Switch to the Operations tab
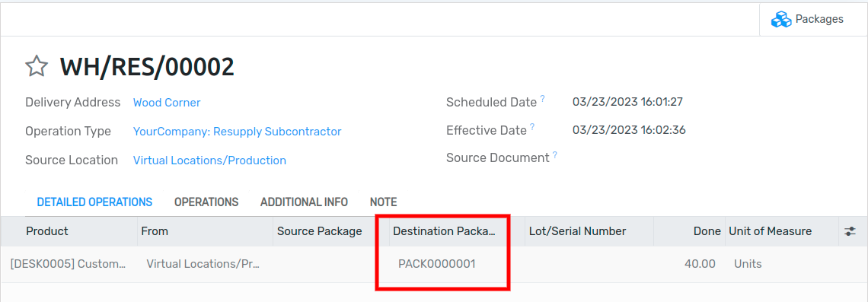This screenshot has height=302, width=868. 206,202
